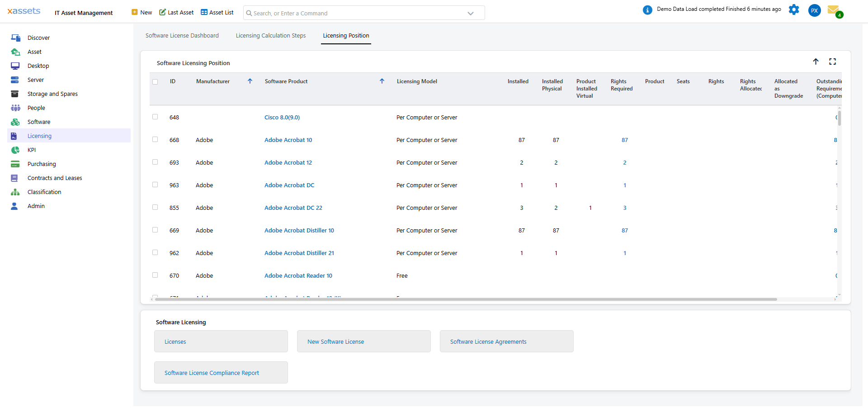Click the horizontal scrollbar under the table
Viewport: 868px width, 412px height.
pos(466,299)
